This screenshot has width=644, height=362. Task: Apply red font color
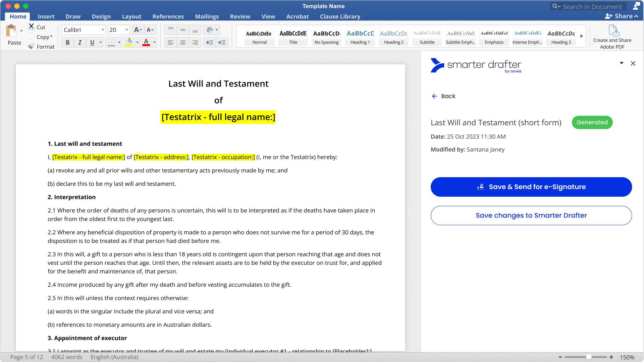click(146, 43)
